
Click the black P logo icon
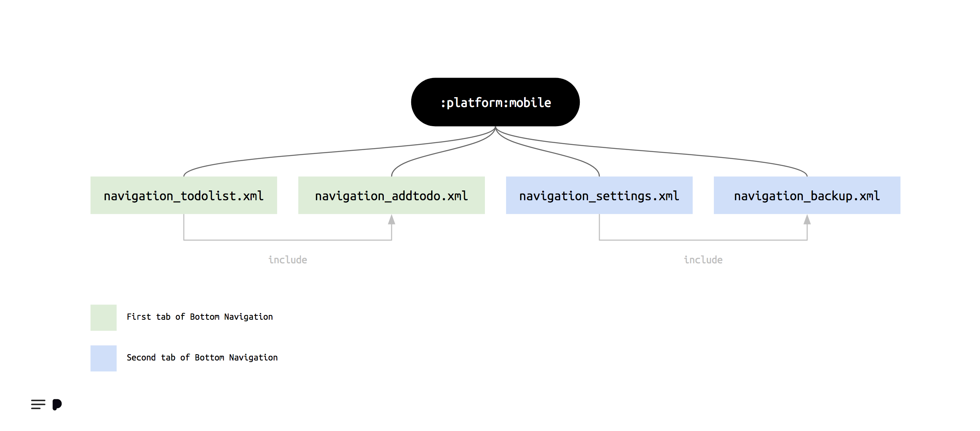(x=57, y=404)
